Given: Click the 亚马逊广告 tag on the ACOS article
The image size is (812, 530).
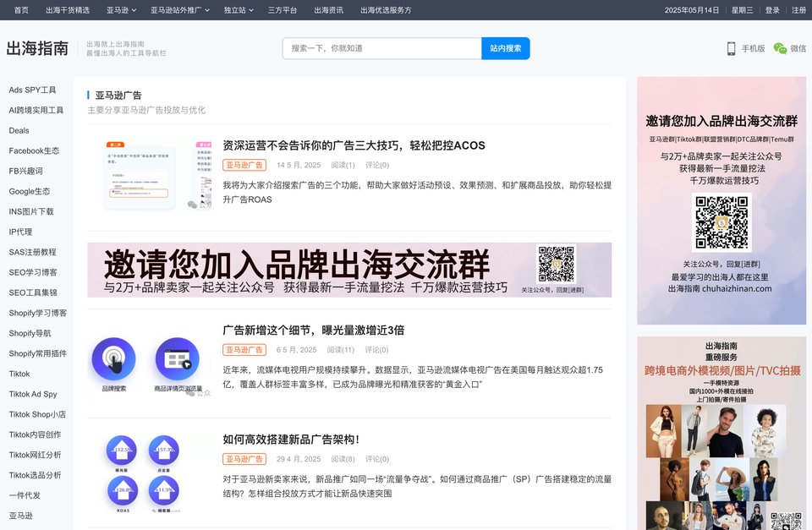Looking at the screenshot, I should tap(244, 165).
